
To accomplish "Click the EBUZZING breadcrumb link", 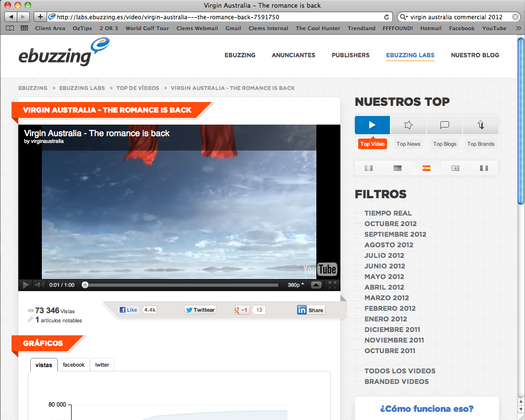I will click(x=33, y=88).
